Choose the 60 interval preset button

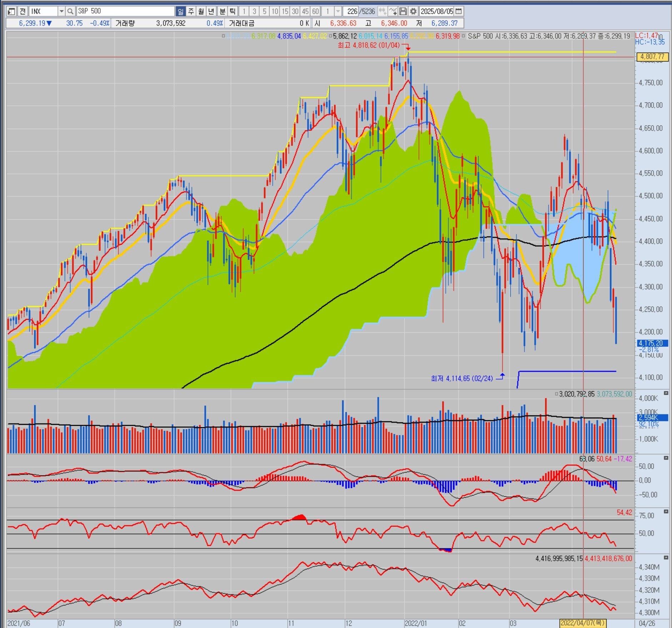[315, 11]
